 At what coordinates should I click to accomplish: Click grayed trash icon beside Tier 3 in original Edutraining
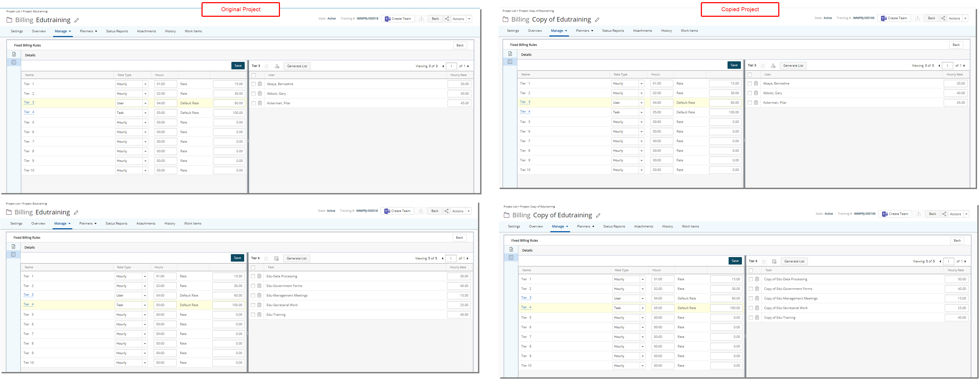coord(267,66)
